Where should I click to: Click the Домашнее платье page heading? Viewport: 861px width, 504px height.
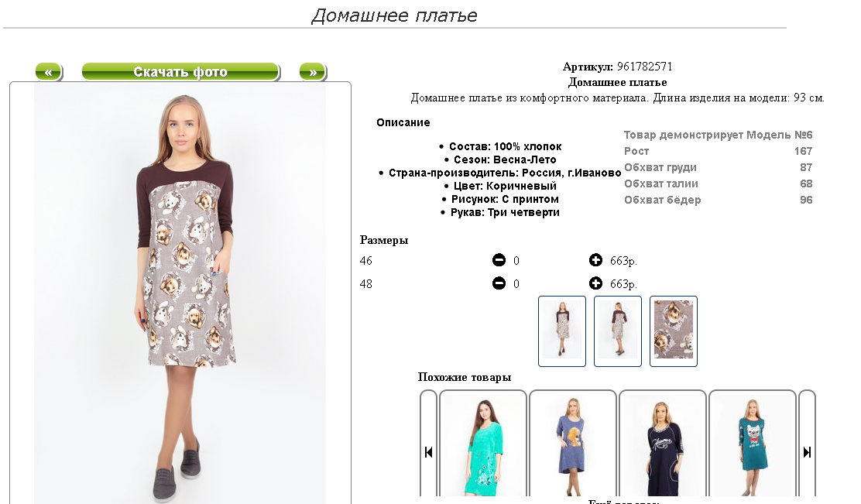[394, 15]
